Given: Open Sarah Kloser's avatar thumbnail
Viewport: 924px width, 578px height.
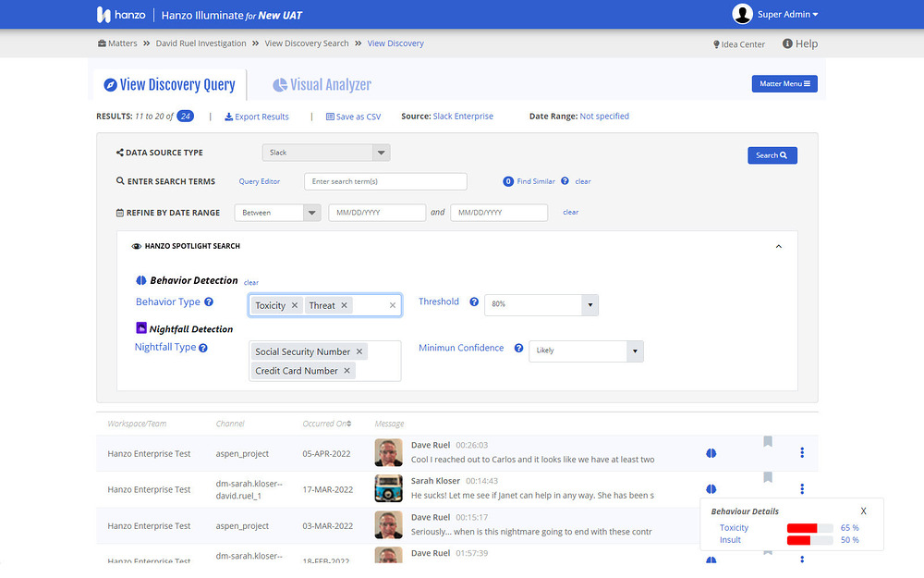Looking at the screenshot, I should (389, 488).
